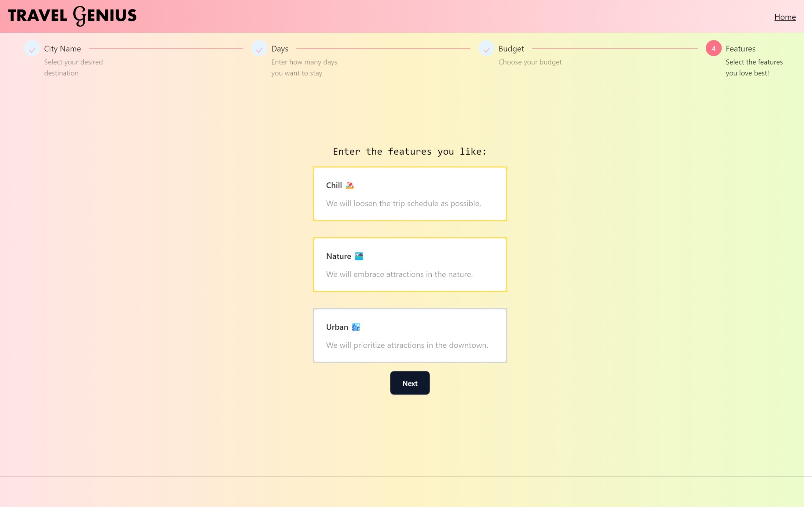
Task: Click the Budget step checkmark icon
Action: tap(486, 49)
